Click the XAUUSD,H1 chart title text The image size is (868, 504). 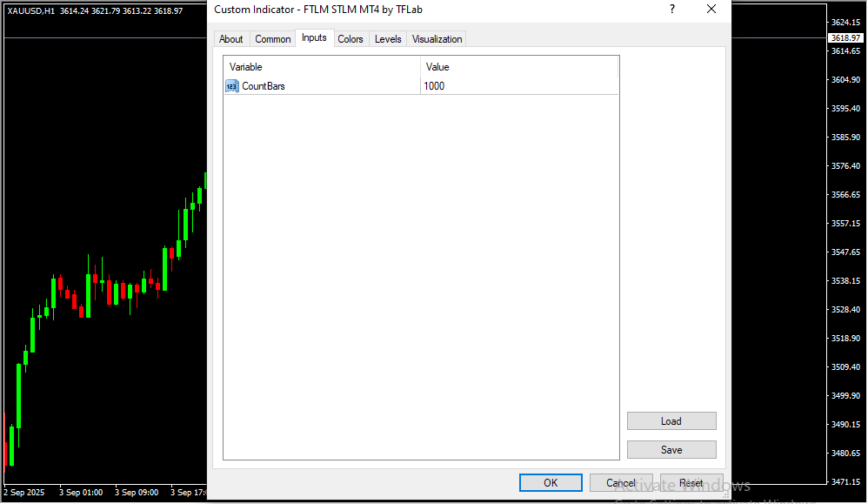click(31, 10)
